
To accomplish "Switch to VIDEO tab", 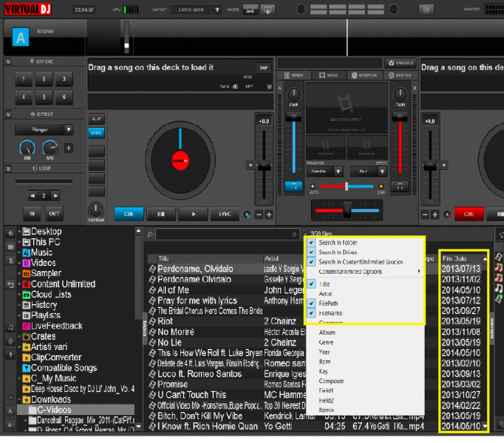I will pyautogui.click(x=329, y=75).
